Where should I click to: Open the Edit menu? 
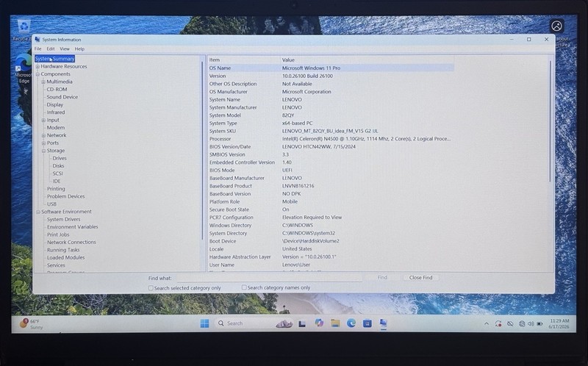point(51,49)
